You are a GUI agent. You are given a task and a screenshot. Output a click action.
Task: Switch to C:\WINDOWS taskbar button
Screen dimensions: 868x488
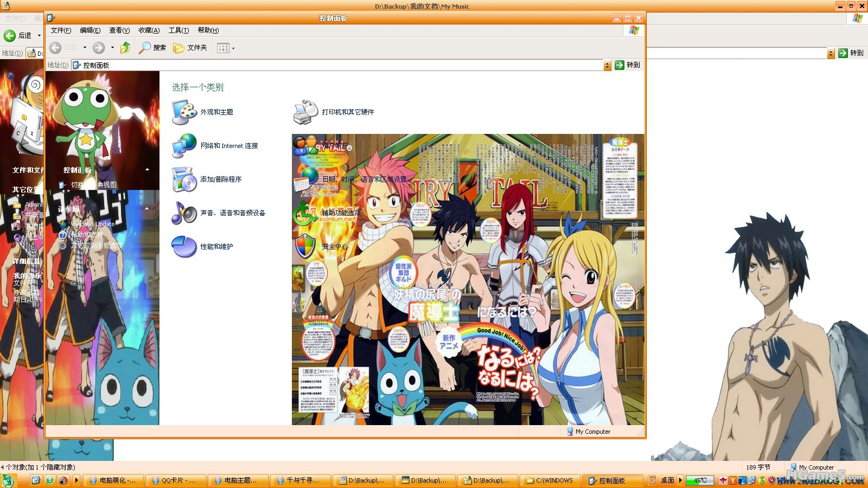(550, 480)
